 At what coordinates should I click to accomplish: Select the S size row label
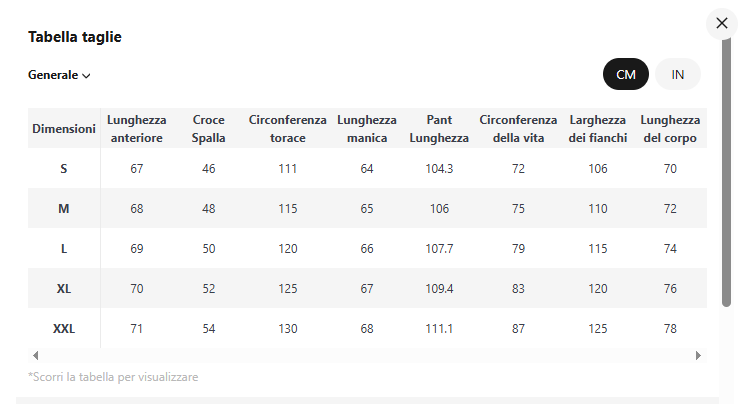(x=63, y=169)
